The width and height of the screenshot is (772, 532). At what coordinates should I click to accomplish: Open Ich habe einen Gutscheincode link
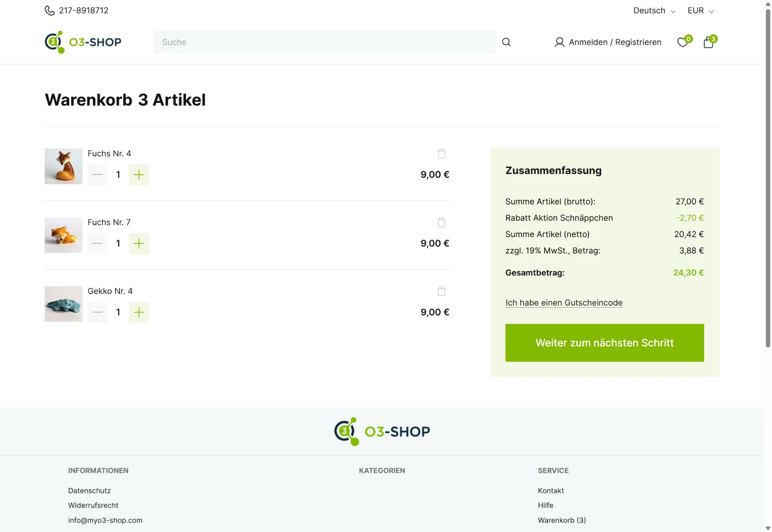click(x=564, y=303)
